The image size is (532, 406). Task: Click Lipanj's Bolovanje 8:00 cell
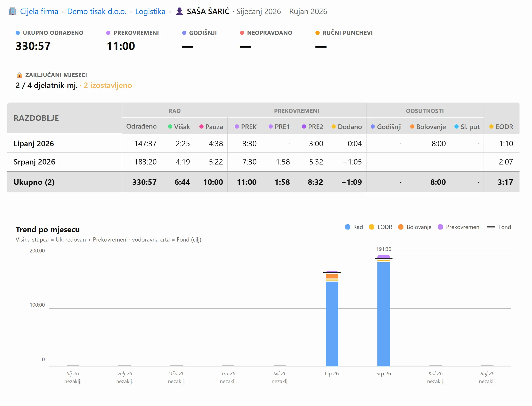tap(439, 144)
